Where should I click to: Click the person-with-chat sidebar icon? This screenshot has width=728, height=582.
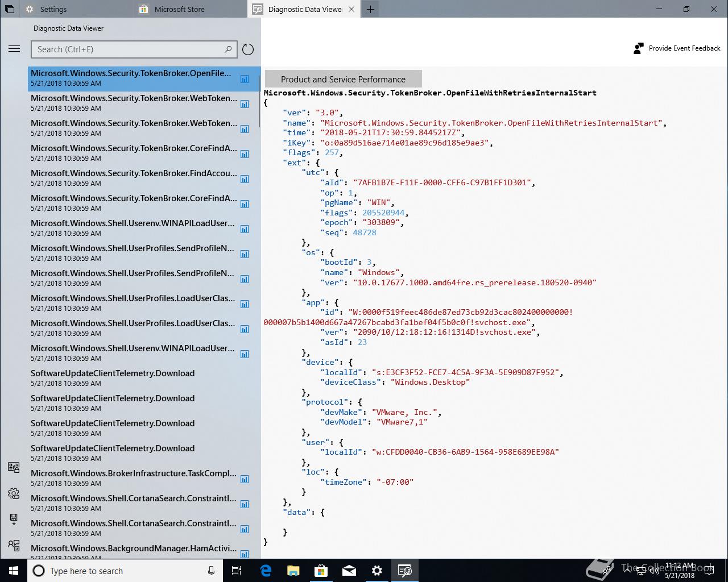(14, 545)
